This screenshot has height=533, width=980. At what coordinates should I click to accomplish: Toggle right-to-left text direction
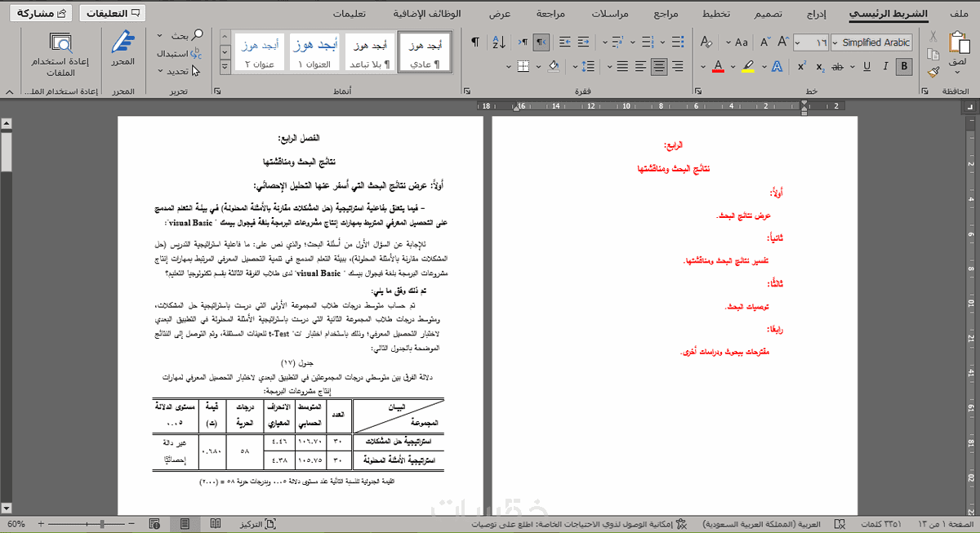(541, 42)
